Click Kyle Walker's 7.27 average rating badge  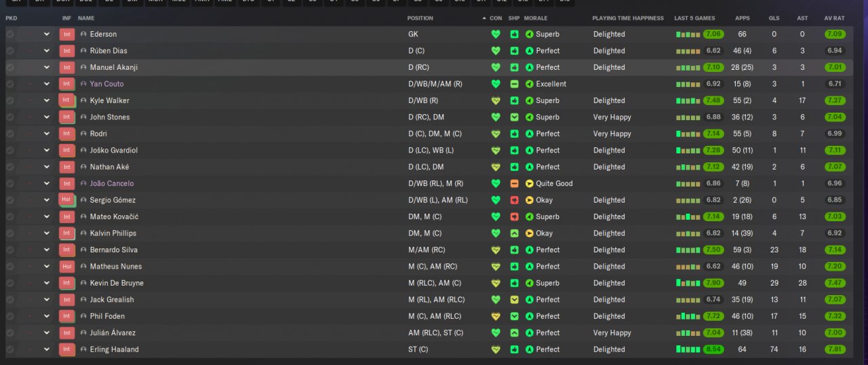coord(835,100)
